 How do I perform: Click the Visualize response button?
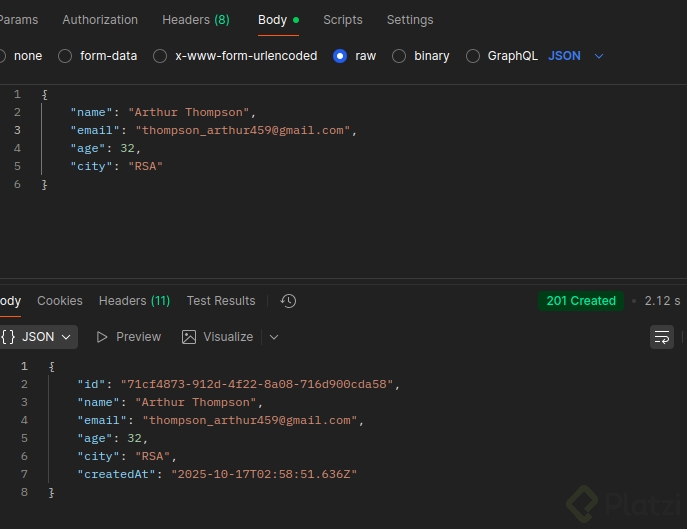[x=218, y=337]
